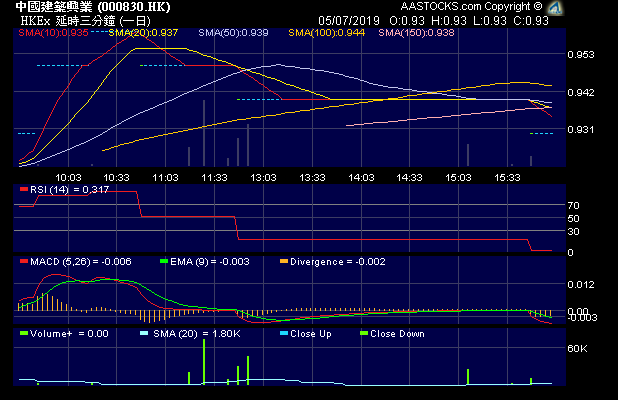
Task: Click the 0.931 price axis label
Action: pos(581,130)
